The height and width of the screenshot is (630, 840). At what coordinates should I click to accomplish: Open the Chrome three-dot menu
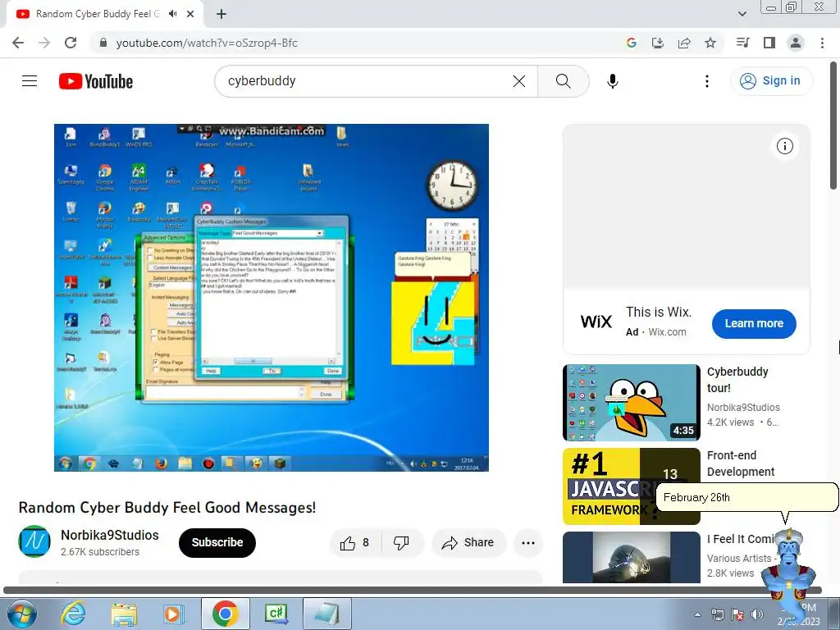(x=822, y=43)
